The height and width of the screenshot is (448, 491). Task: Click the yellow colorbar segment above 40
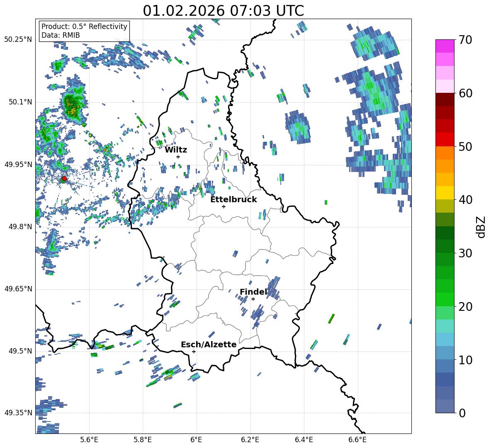click(445, 193)
